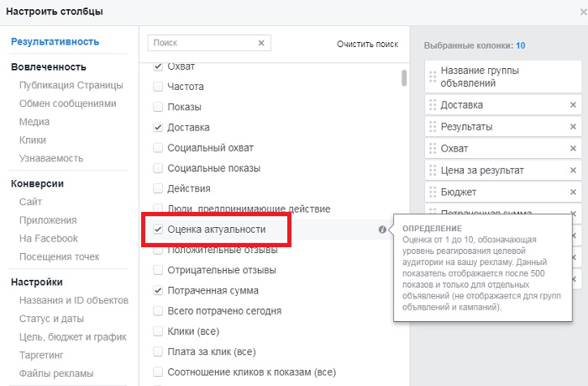Select the Приложения subcategory

[x=48, y=220]
